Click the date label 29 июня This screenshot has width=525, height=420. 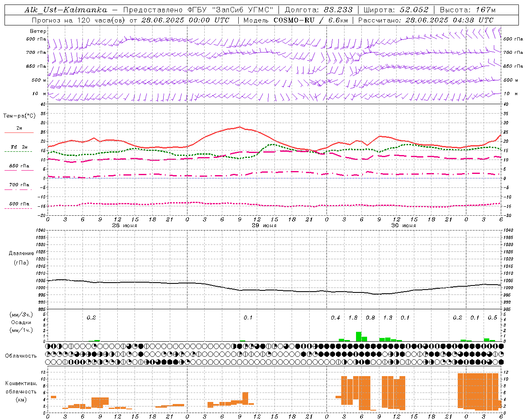click(x=264, y=226)
